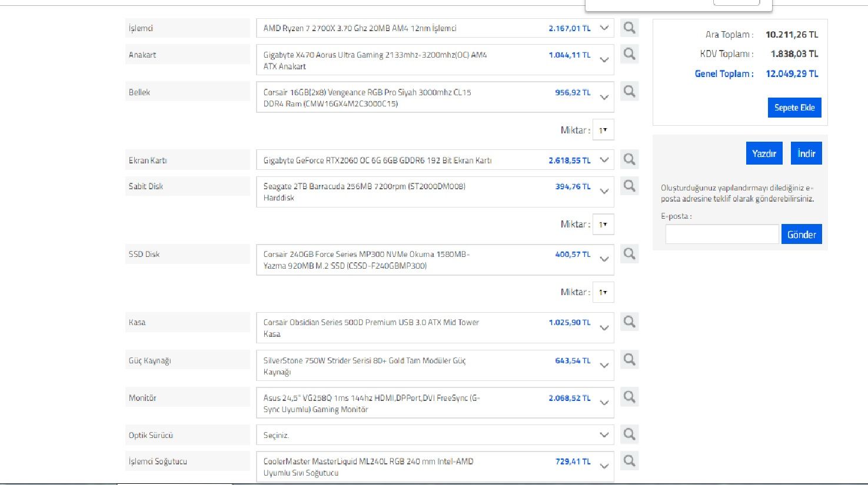Click the 'Anakart' category label

pyautogui.click(x=142, y=55)
